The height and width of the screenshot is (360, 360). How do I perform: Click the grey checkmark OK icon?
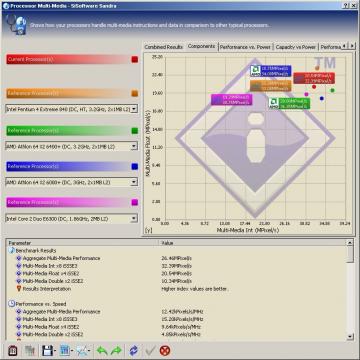click(150, 350)
